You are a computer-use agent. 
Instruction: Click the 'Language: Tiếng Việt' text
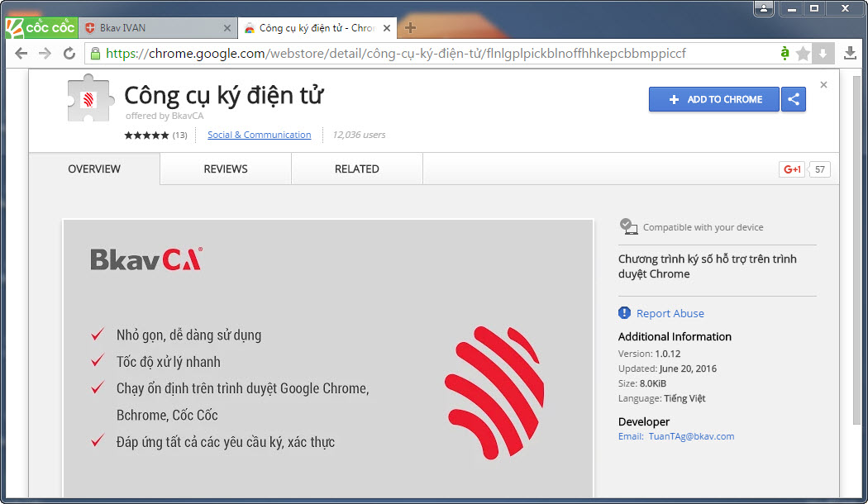pyautogui.click(x=662, y=398)
